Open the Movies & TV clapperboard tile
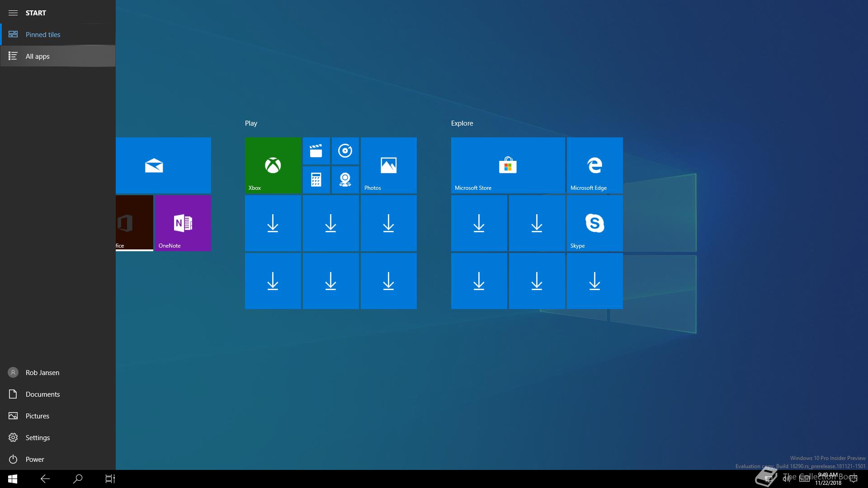This screenshot has height=488, width=868. (316, 151)
